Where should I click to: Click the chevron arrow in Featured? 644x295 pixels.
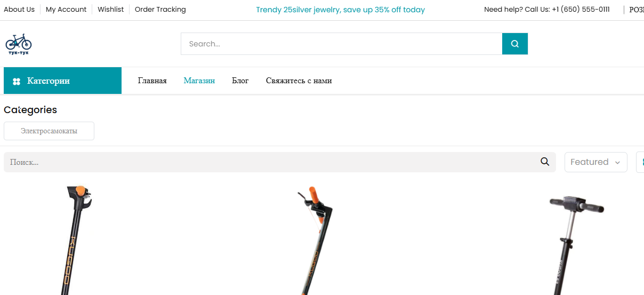point(617,163)
